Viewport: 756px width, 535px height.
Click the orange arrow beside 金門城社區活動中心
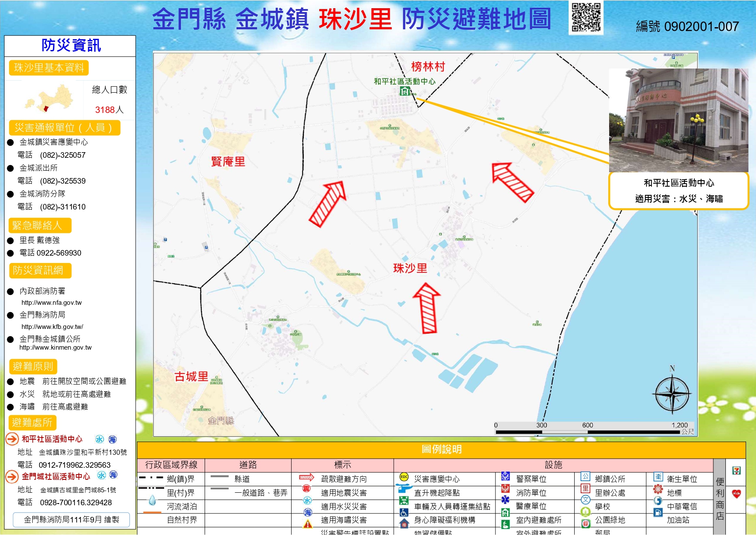click(12, 477)
